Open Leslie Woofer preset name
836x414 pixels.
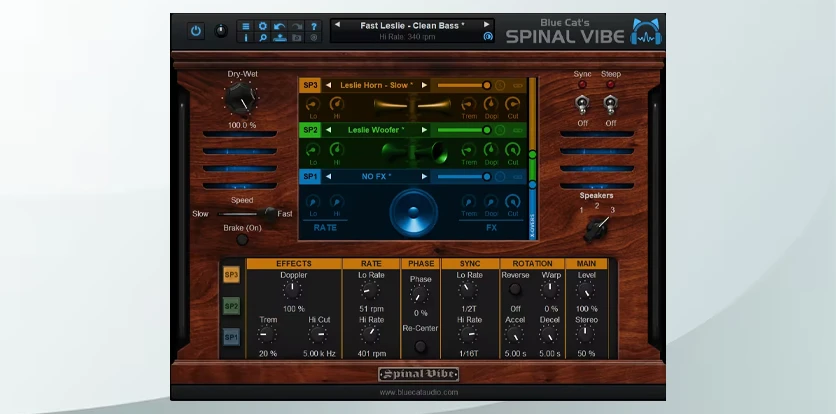(x=376, y=130)
